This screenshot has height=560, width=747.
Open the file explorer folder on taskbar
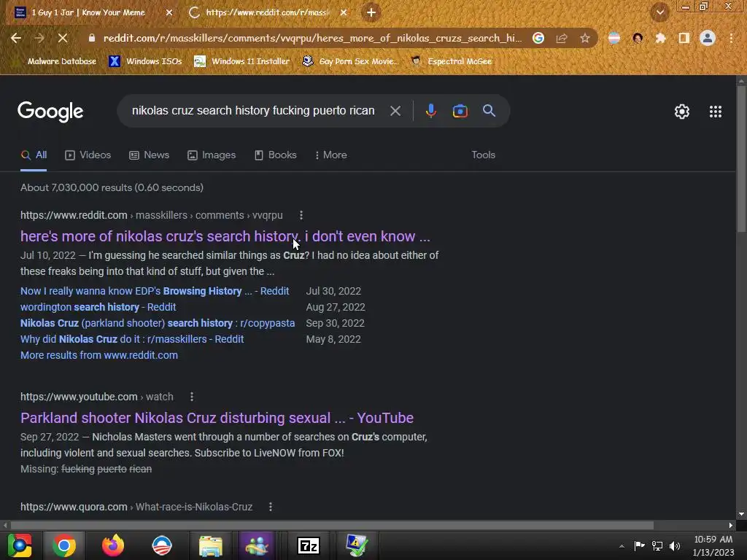(x=211, y=545)
